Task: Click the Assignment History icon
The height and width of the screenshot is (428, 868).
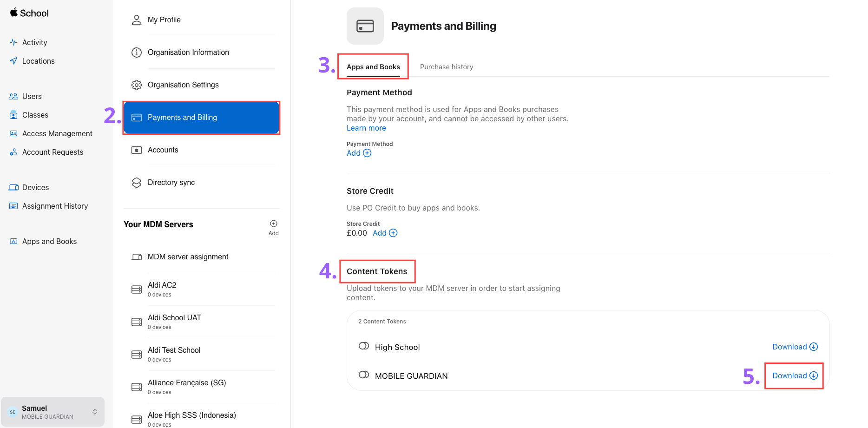Action: coord(13,206)
